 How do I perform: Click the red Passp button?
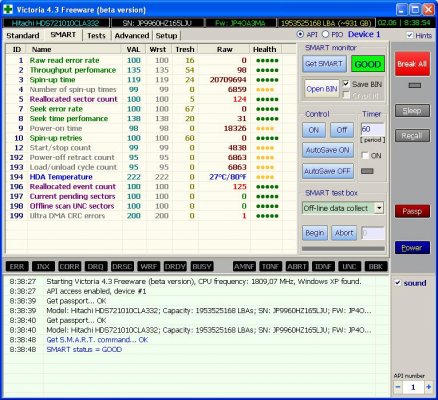tap(412, 211)
